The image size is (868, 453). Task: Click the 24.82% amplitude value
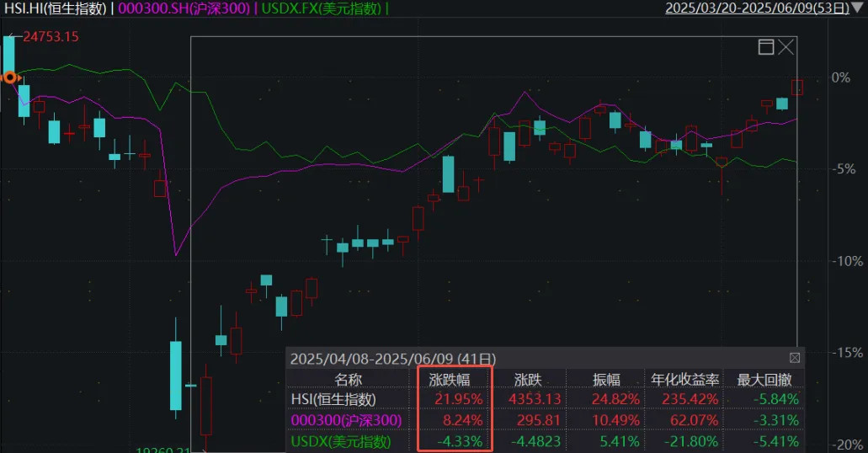615,399
